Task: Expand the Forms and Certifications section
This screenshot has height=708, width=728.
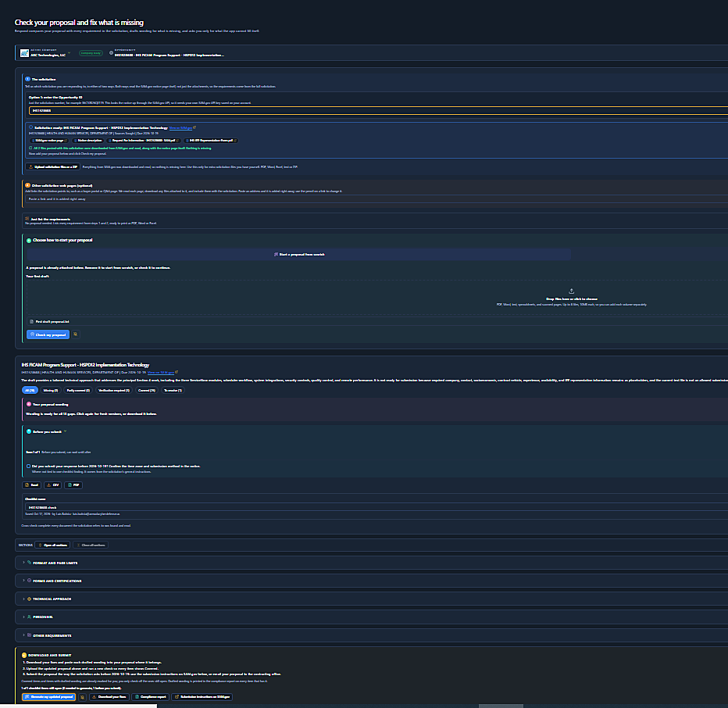Action: click(372, 581)
